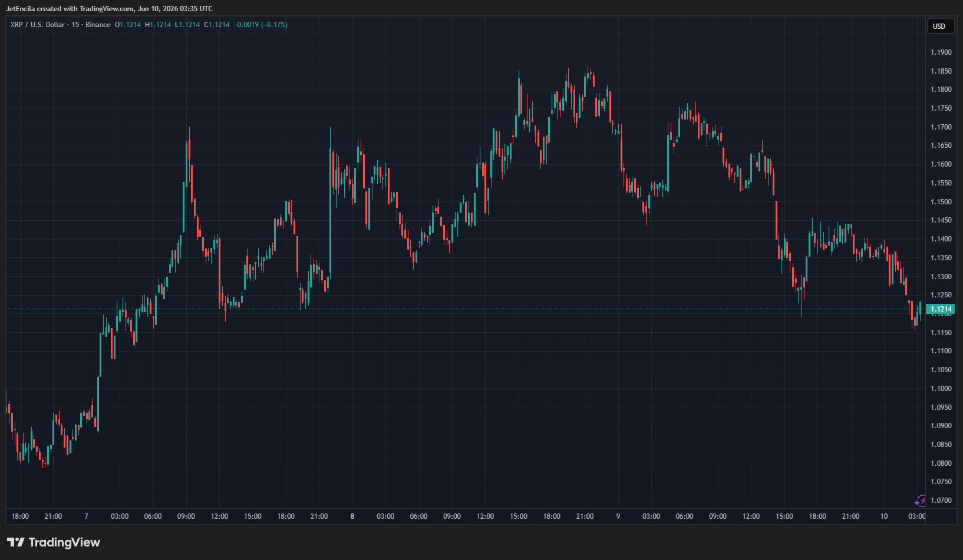Click the 1.0800 price axis label

pyautogui.click(x=941, y=463)
